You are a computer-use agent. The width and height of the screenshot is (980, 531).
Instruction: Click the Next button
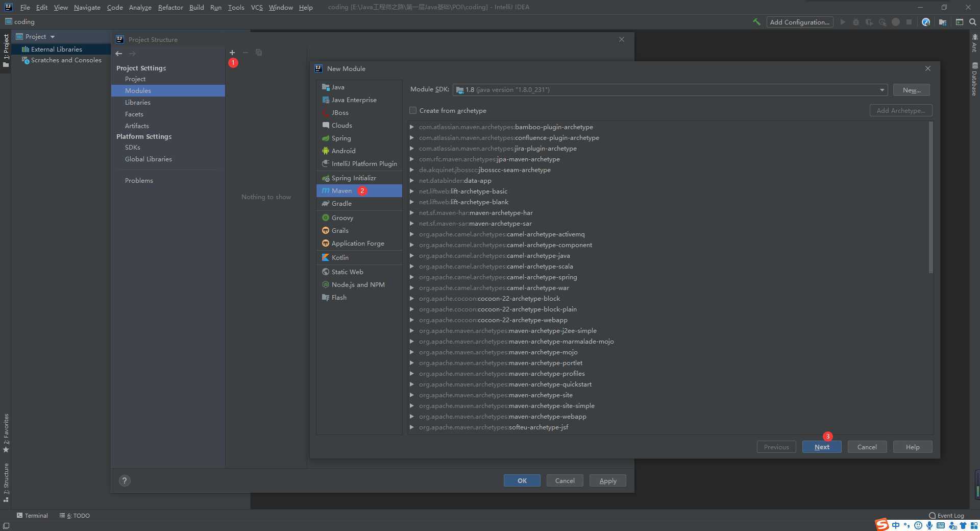[822, 447]
